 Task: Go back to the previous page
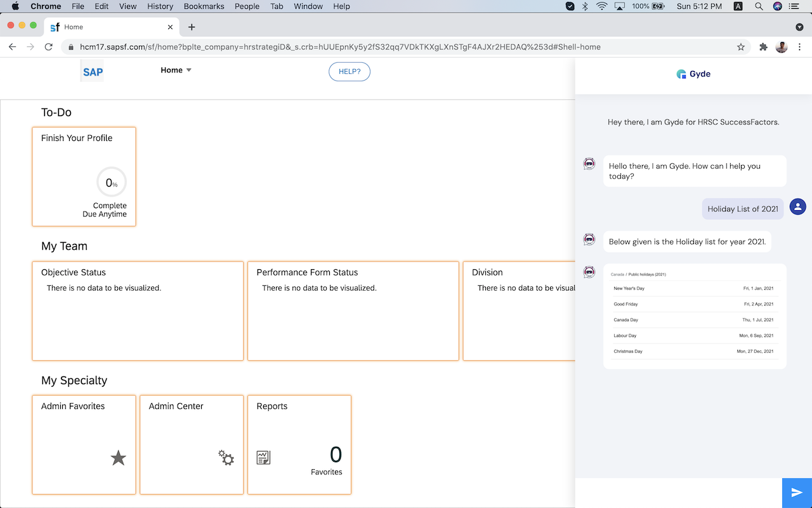coord(12,47)
